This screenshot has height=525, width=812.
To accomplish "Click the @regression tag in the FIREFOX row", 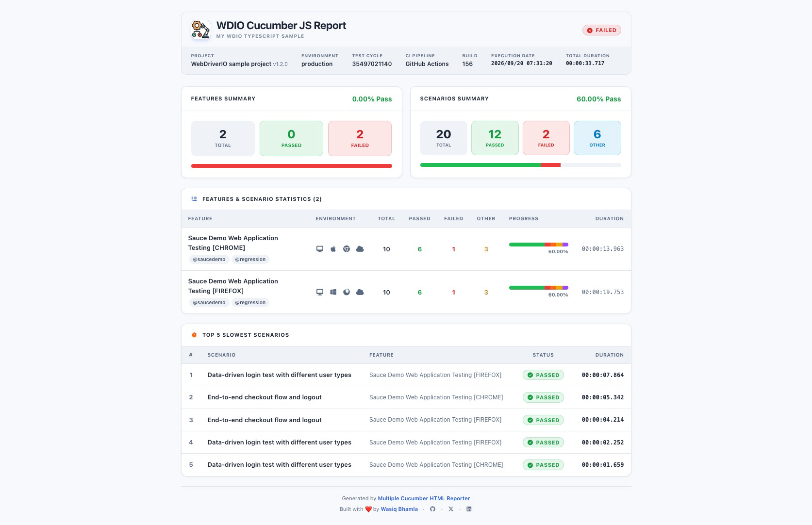I will 250,302.
